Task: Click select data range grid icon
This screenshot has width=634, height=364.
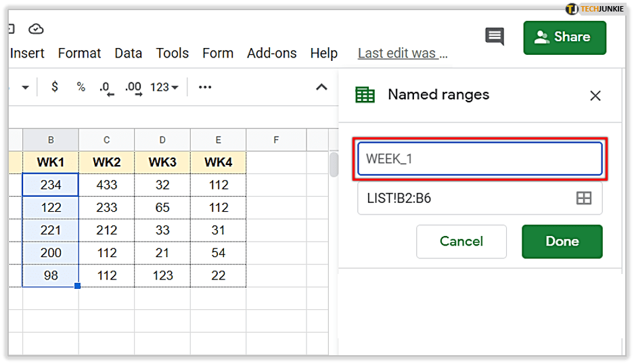Action: point(583,198)
